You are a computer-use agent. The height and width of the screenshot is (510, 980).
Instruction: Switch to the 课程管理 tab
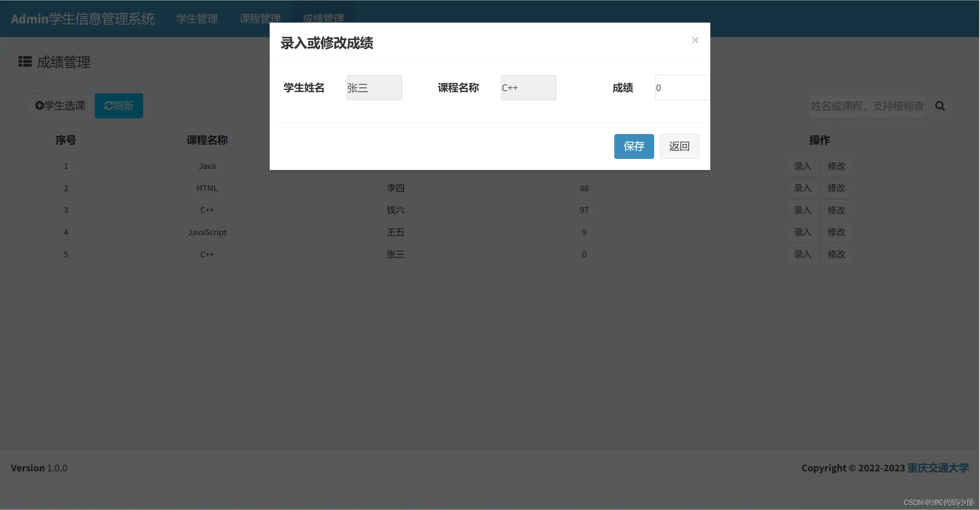[260, 18]
